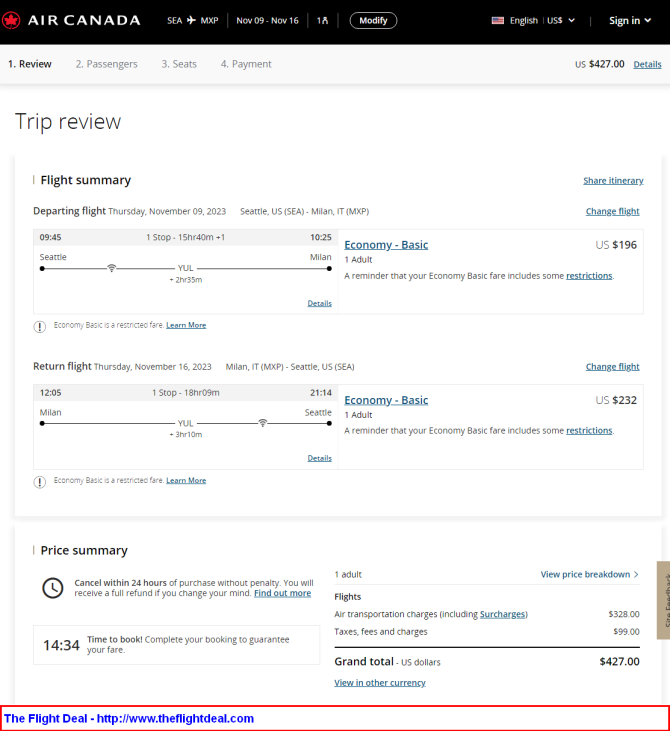Open Economy - Basic fare for the departing flight

pyautogui.click(x=386, y=245)
